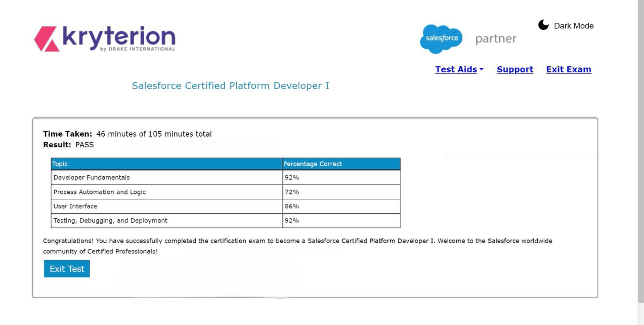Click the 72% percentage cell

292,192
